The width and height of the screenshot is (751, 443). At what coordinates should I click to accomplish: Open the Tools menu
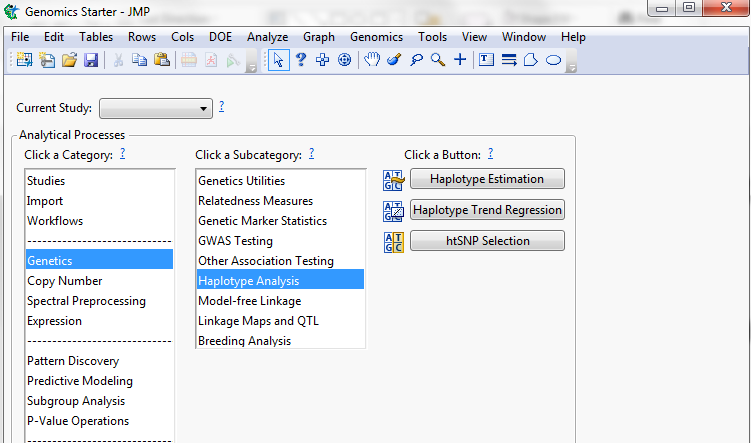point(432,37)
